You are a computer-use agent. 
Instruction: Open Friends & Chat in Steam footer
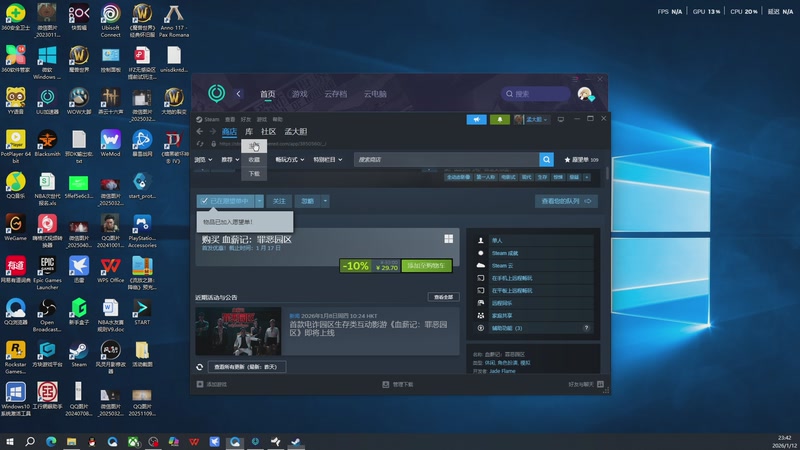point(586,384)
